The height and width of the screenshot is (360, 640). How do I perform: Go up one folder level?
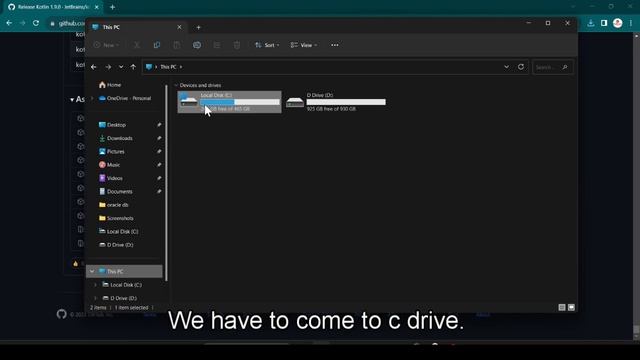click(133, 67)
